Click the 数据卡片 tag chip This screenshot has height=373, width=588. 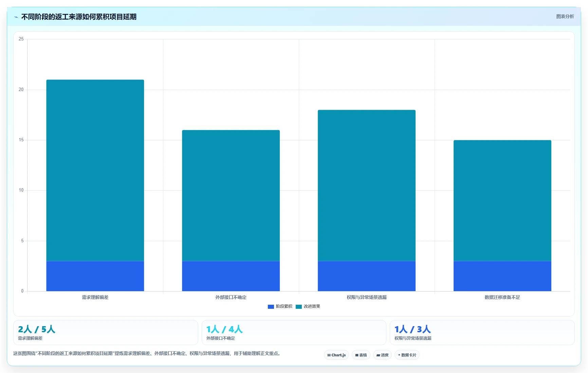407,355
